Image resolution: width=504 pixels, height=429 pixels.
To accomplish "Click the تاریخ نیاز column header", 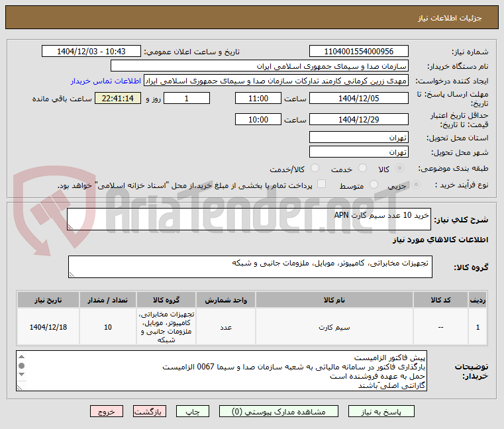I will click(x=48, y=300).
